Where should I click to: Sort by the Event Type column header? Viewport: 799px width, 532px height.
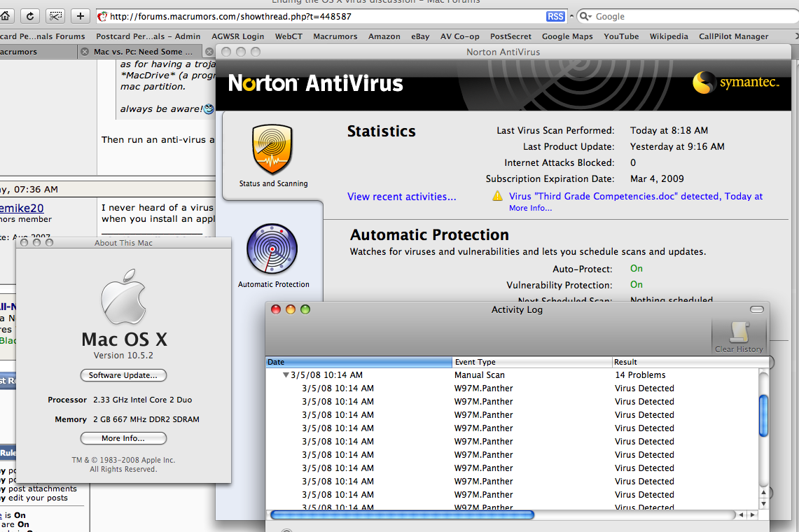point(532,362)
